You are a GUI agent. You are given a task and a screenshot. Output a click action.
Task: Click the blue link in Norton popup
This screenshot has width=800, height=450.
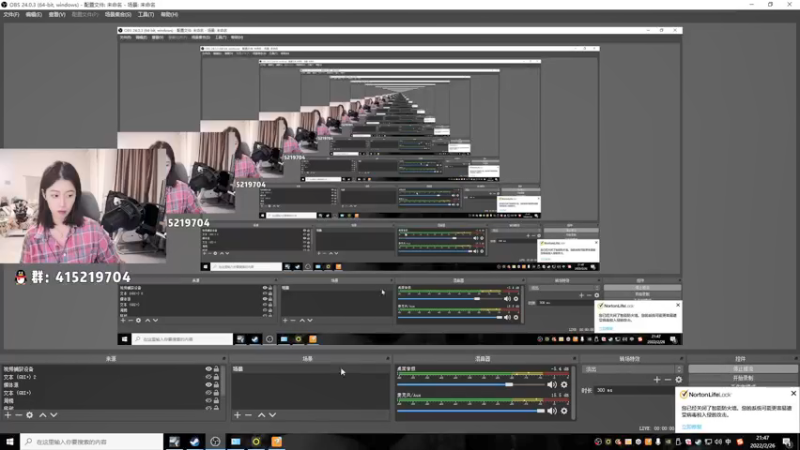click(692, 427)
